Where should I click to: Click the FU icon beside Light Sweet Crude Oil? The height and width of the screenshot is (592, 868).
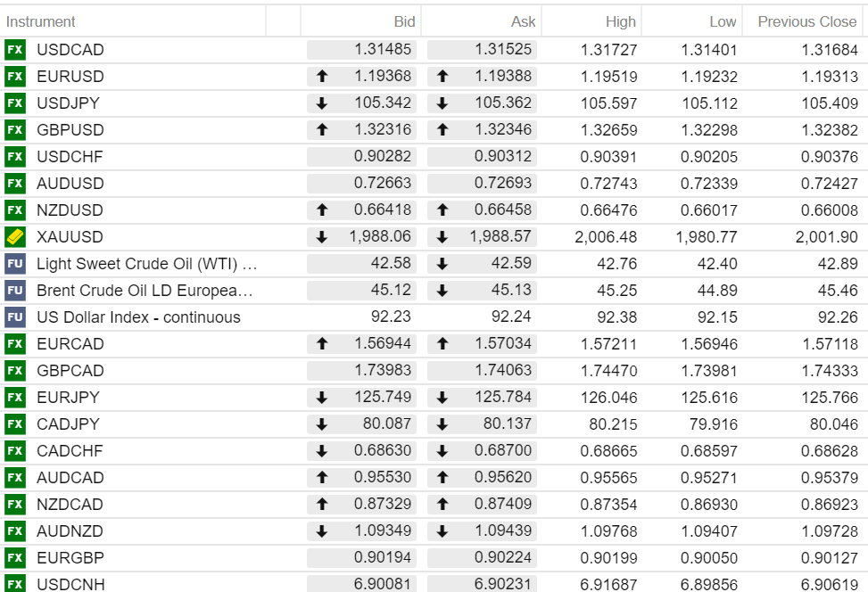click(x=15, y=264)
